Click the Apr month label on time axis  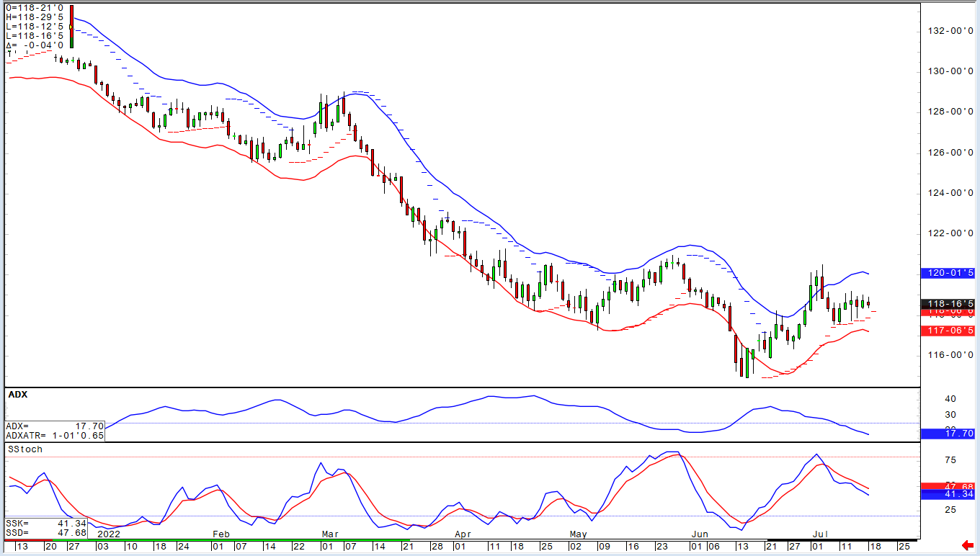(463, 534)
